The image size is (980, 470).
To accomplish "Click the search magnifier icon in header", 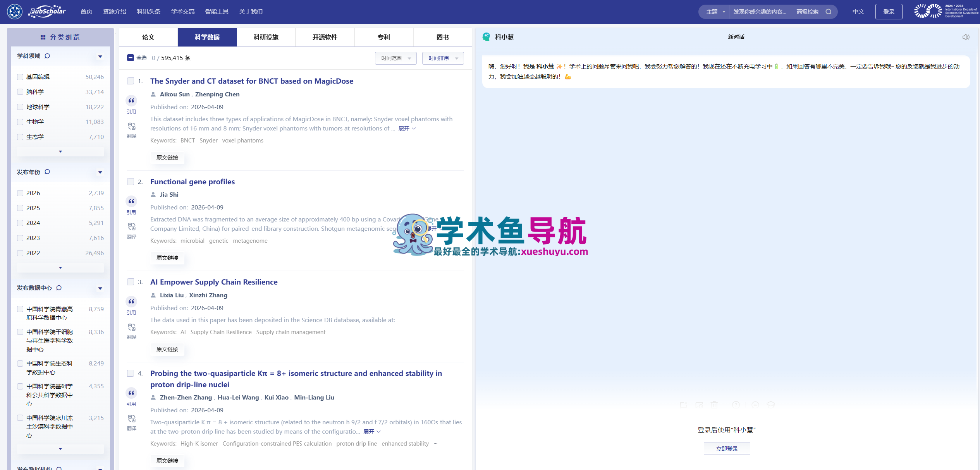I will pos(828,12).
